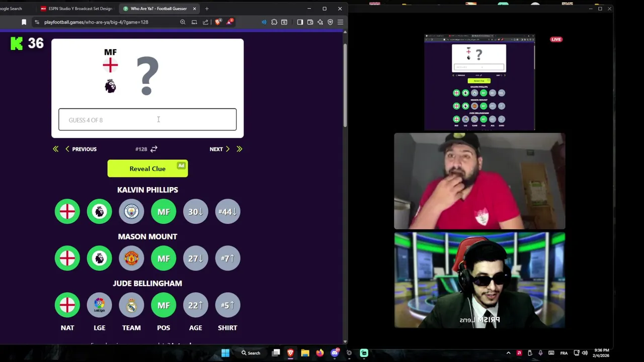Click the taskbar clock showing 9:36 PM
Viewport: 644px width, 362px height.
601,353
